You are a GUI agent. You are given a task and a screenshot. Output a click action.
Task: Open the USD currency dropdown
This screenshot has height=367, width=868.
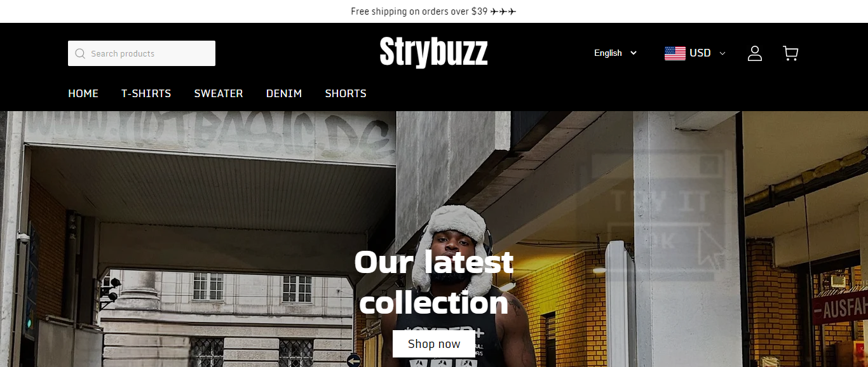695,53
